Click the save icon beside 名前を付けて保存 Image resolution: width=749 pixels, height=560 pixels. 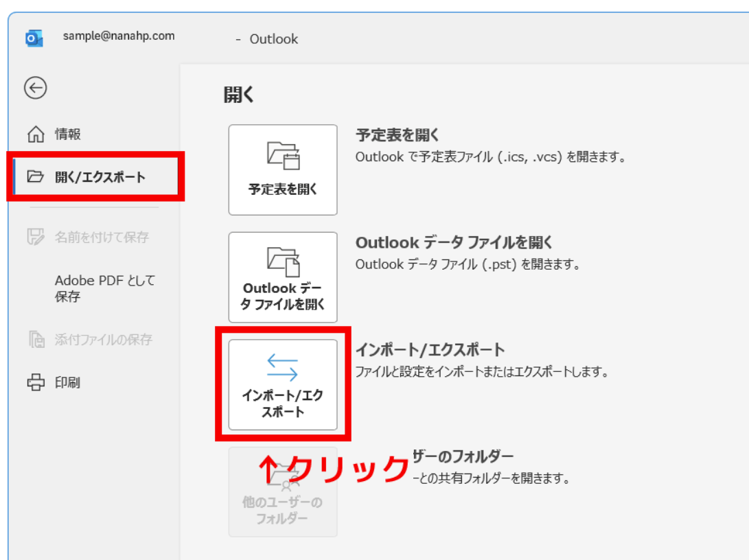35,237
